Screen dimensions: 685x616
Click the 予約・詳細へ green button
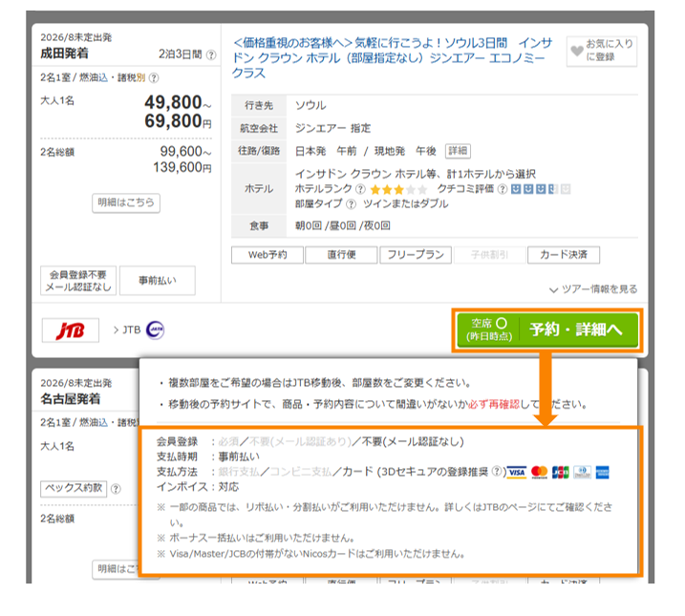pos(547,330)
